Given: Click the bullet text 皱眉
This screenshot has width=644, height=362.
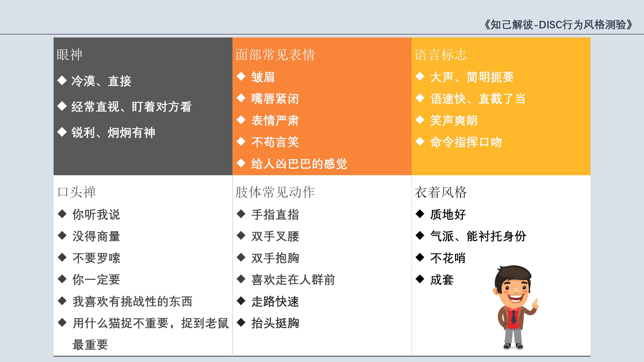Looking at the screenshot, I should (x=263, y=77).
